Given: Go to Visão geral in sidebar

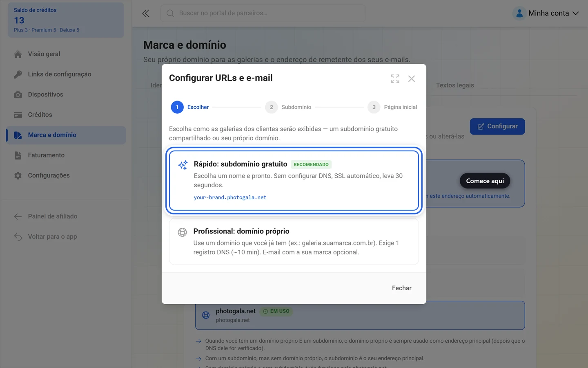Looking at the screenshot, I should point(66,54).
